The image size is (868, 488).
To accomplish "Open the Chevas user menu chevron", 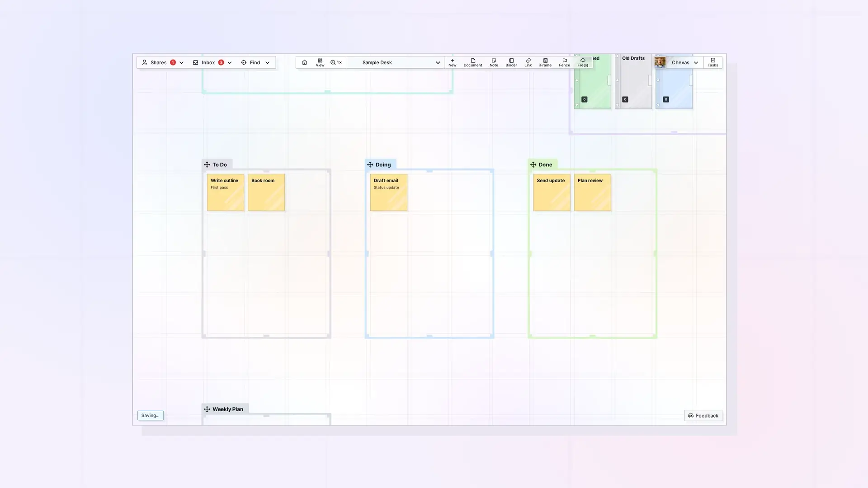I will point(696,63).
